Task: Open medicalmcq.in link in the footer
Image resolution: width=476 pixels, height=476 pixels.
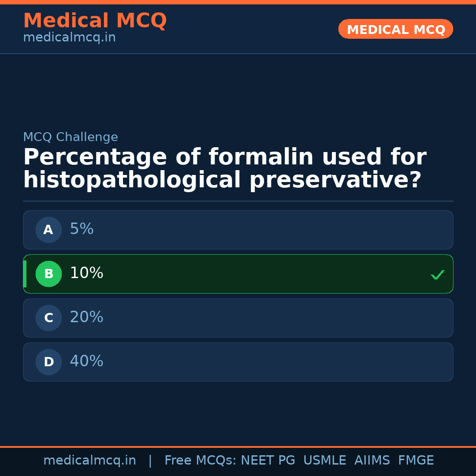Action: tap(89, 461)
